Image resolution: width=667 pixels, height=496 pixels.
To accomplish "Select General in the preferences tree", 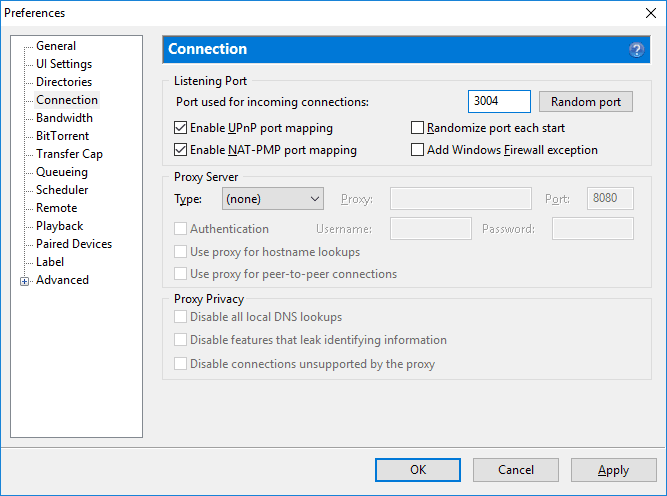I will (56, 46).
